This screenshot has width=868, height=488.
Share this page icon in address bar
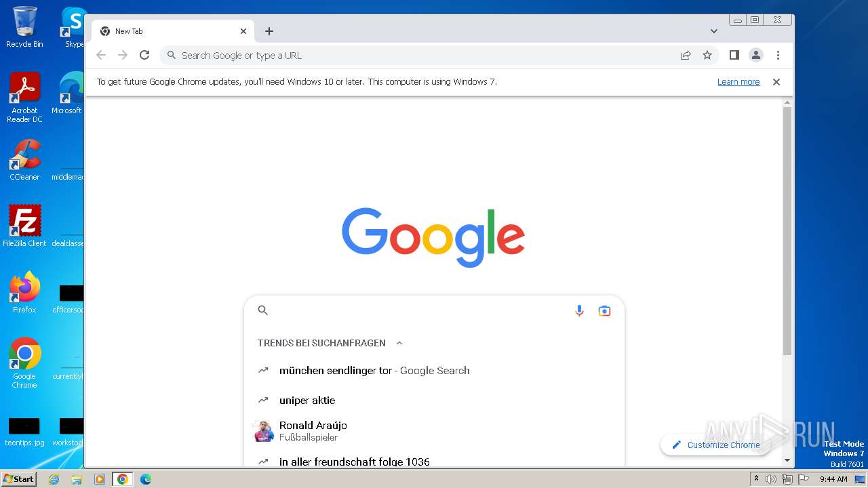[686, 56]
